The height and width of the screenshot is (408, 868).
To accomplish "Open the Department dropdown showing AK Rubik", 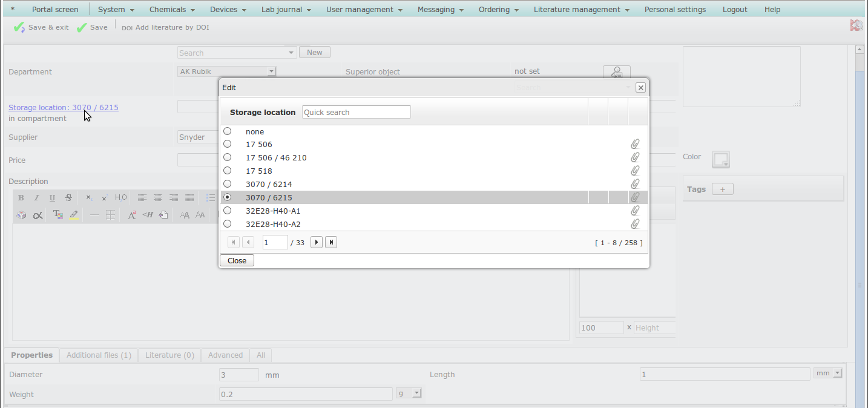I will (272, 71).
